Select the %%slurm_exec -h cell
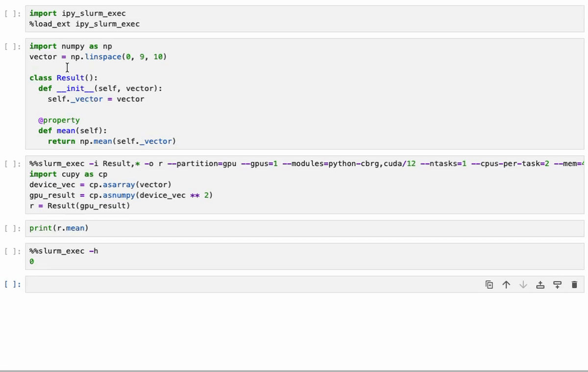This screenshot has height=372, width=588. 305,256
